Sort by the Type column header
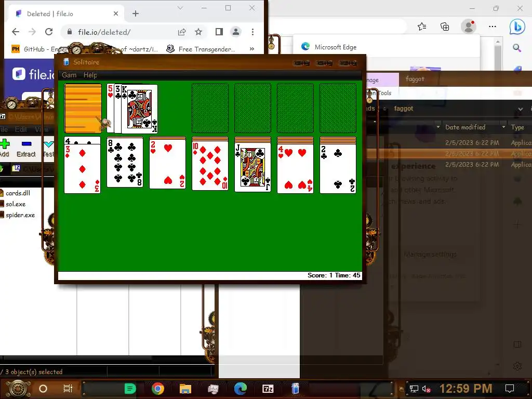Image resolution: width=532 pixels, height=399 pixels. (x=518, y=127)
